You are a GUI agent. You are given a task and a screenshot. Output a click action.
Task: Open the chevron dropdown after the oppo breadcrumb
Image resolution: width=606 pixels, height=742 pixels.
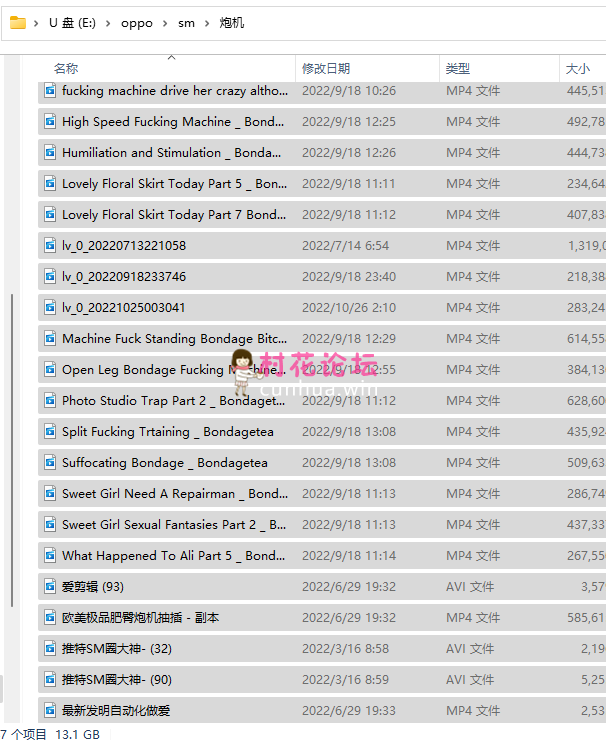coord(165,23)
